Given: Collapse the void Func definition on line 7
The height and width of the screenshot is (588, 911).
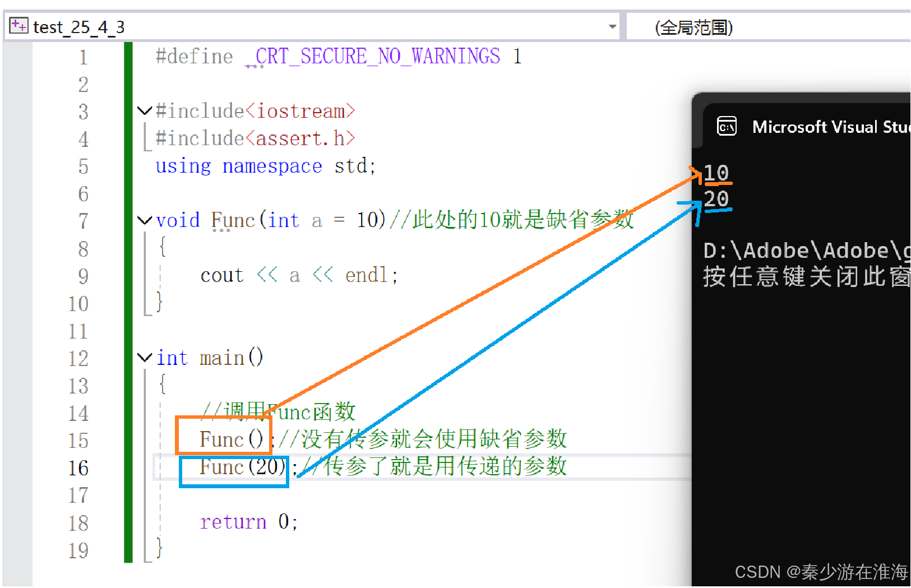Looking at the screenshot, I should [x=145, y=220].
